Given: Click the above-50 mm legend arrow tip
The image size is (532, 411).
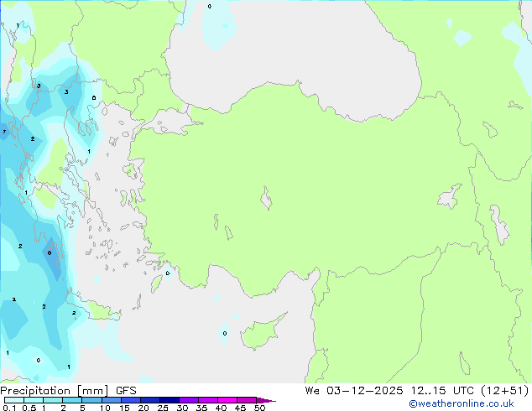Looking at the screenshot, I should coord(266,400).
